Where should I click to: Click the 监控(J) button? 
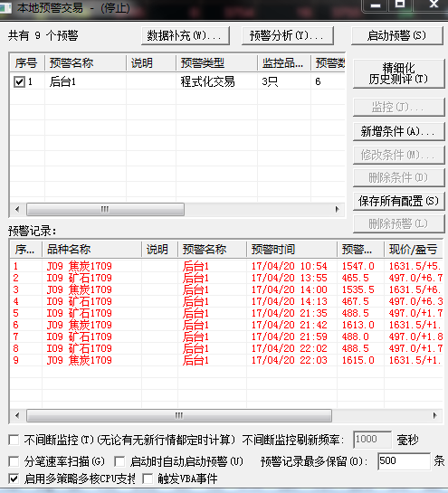point(398,108)
